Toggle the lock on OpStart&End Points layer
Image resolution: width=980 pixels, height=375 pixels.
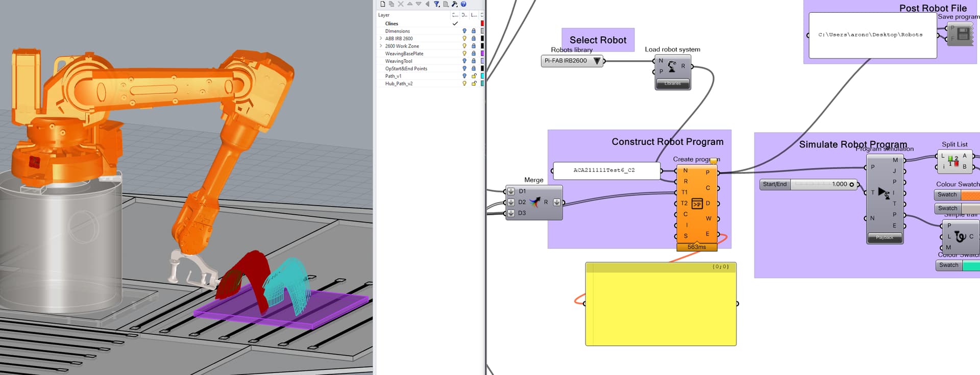(474, 68)
